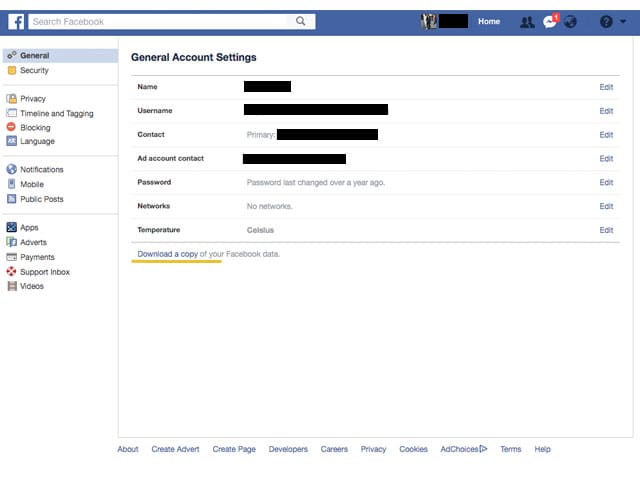Edit the Temperature row
Viewport: 640px width, 480px height.
click(606, 230)
